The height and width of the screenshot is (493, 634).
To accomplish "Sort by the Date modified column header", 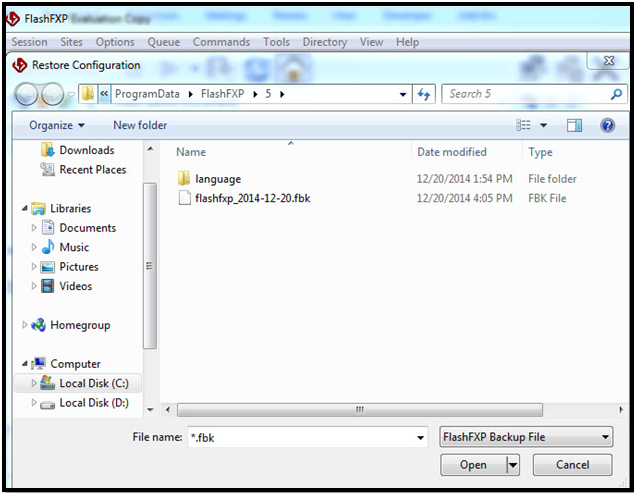I will (x=452, y=152).
